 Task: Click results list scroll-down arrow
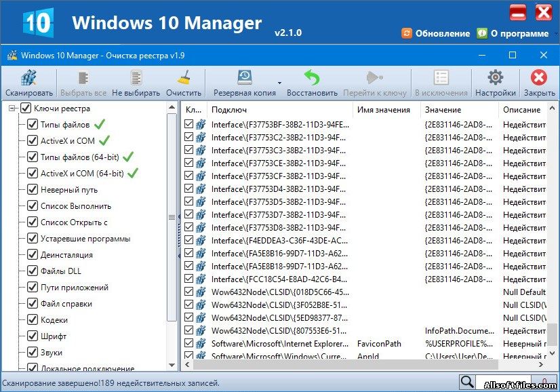pos(552,353)
